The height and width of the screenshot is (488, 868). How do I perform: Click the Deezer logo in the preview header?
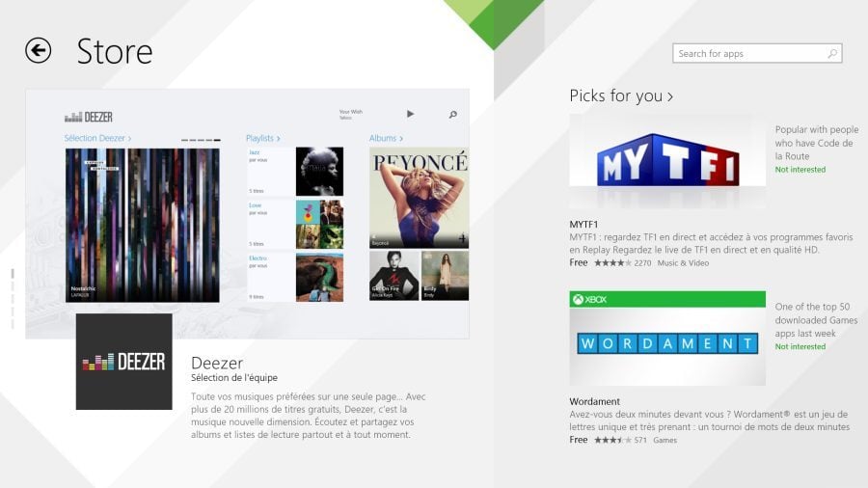pos(89,117)
